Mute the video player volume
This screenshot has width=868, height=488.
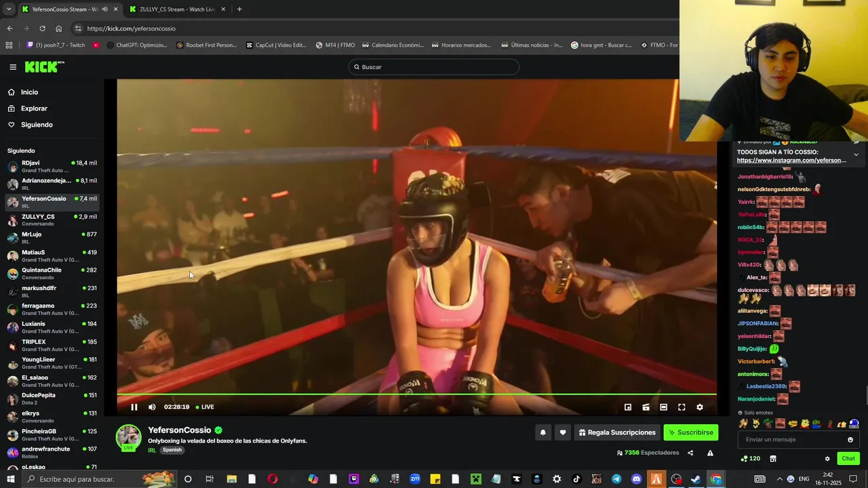click(152, 407)
